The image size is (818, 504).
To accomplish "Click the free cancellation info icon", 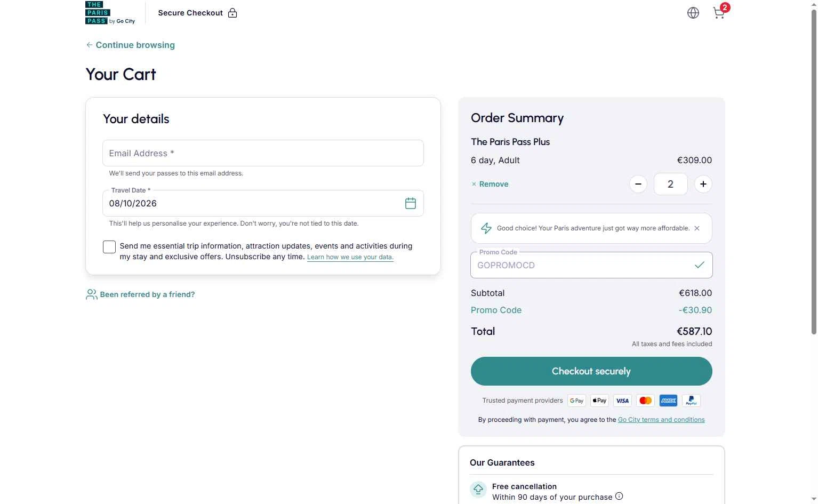I will point(619,496).
